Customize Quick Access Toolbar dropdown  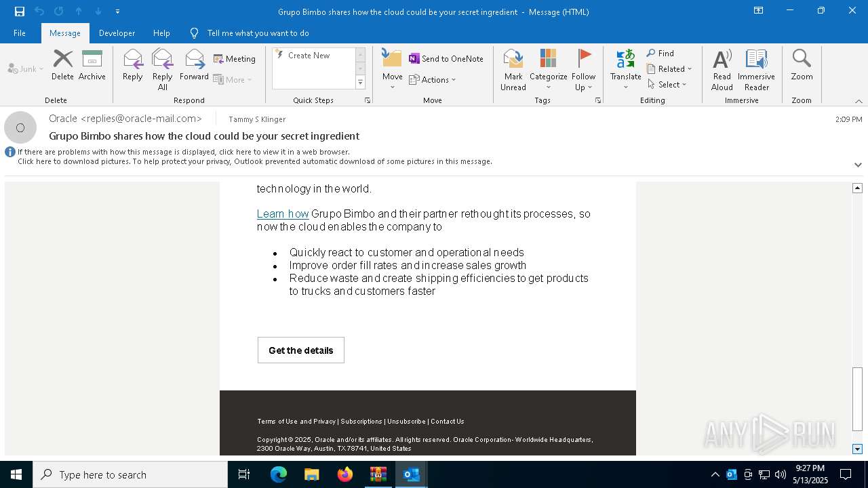118,12
